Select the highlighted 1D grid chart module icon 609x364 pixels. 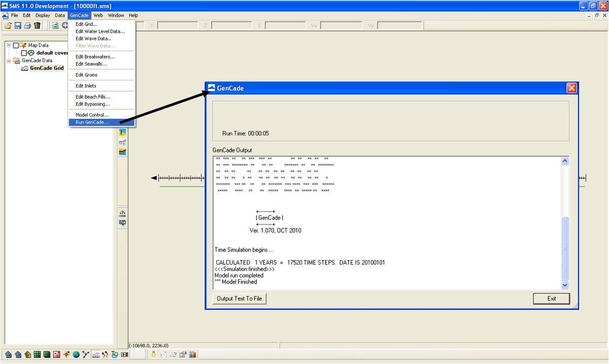coord(95,354)
